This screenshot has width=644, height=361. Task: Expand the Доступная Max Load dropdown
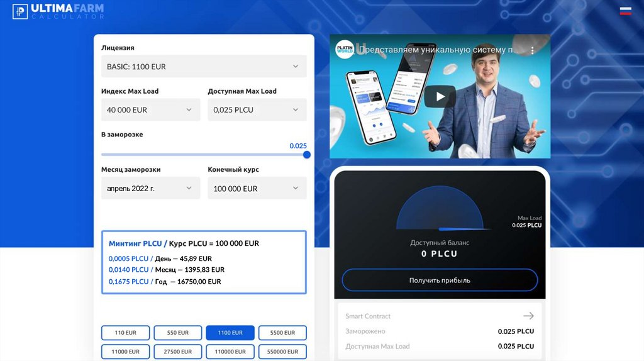click(x=257, y=110)
